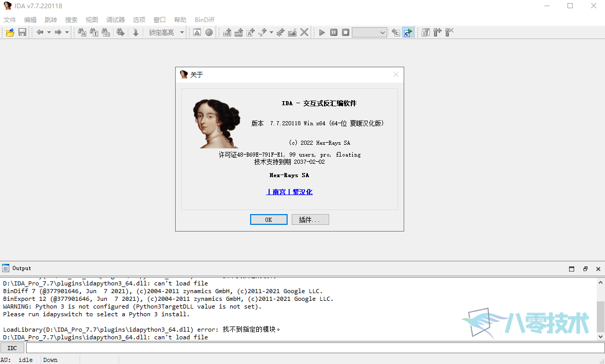This screenshot has width=605, height=364.
Task: Open the 帮助 menu
Action: tap(180, 20)
